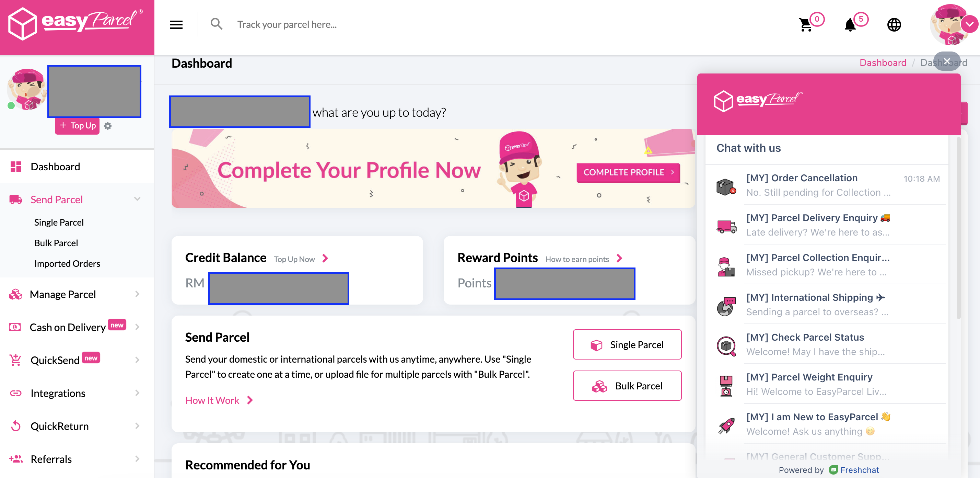Open the notifications bell

point(850,25)
